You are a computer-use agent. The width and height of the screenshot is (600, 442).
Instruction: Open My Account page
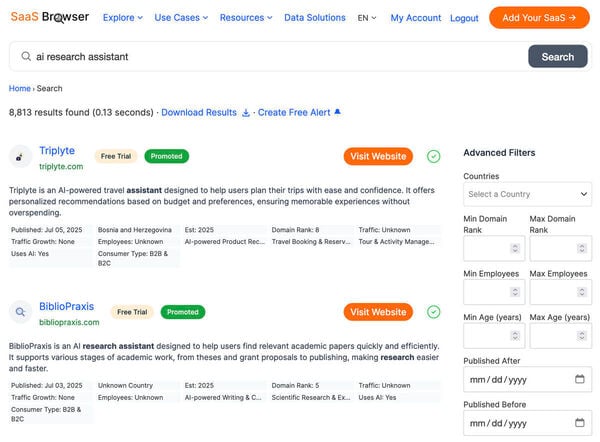pos(416,18)
